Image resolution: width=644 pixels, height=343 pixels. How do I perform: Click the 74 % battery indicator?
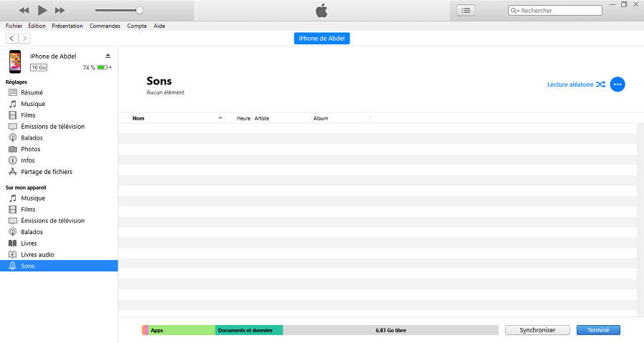[x=97, y=67]
